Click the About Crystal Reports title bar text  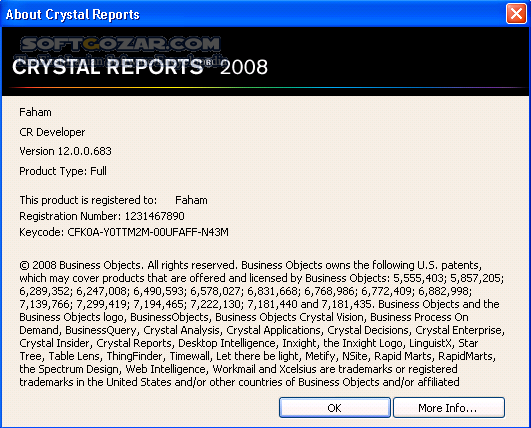point(72,15)
